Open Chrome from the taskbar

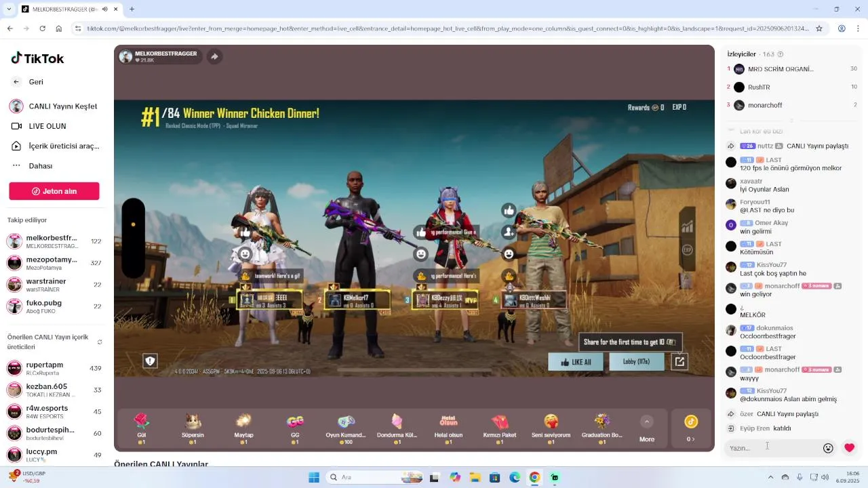(x=534, y=477)
